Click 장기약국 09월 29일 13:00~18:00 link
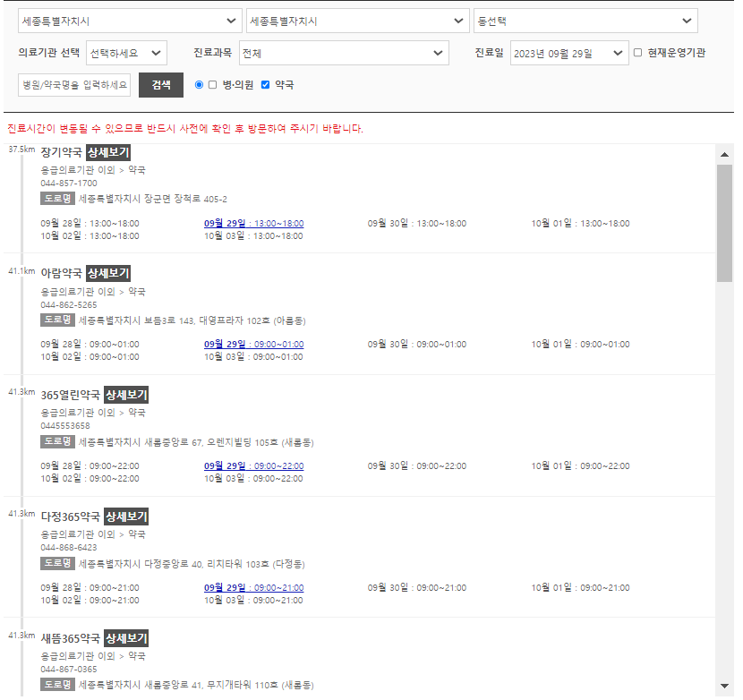743x700 pixels. (254, 223)
